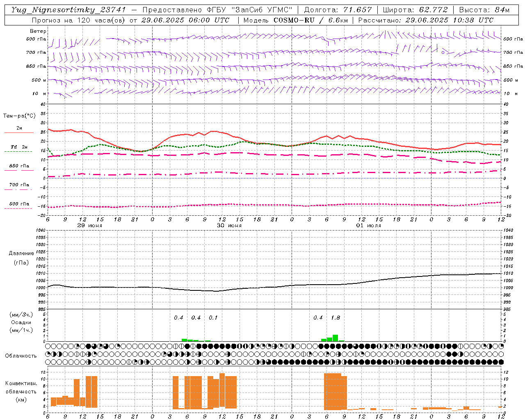The width and height of the screenshot is (525, 420).
Task: Select the 29 июня date label
Action: (90, 226)
